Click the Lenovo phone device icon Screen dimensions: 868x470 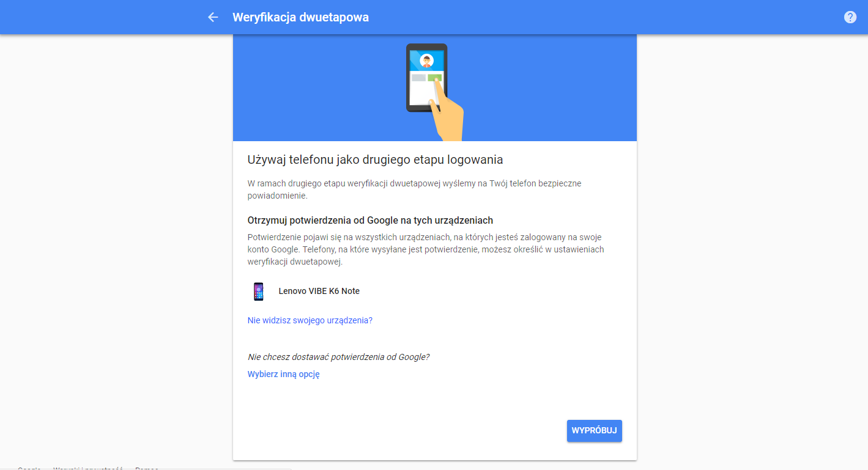tap(259, 292)
